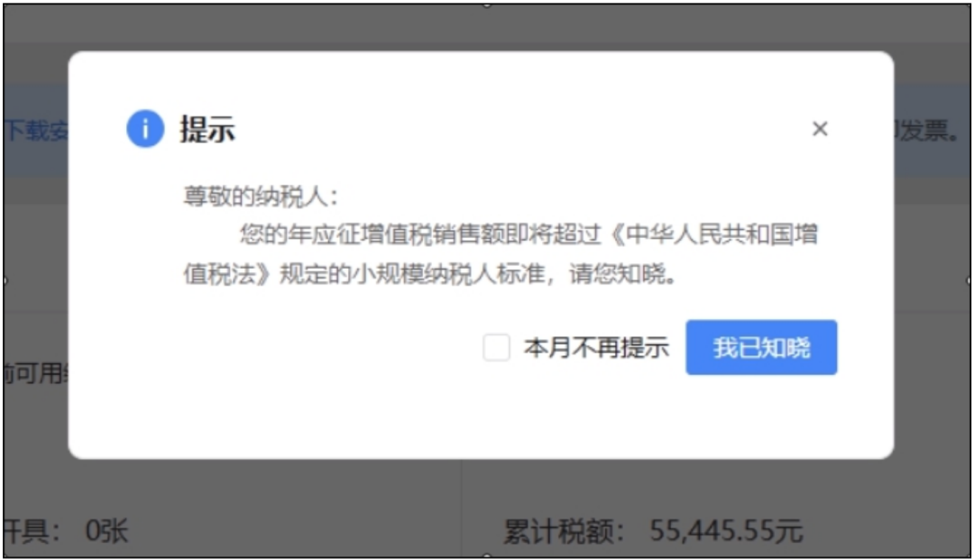Click the 发票 text behind the dialog
This screenshot has height=560, width=974.
(928, 131)
